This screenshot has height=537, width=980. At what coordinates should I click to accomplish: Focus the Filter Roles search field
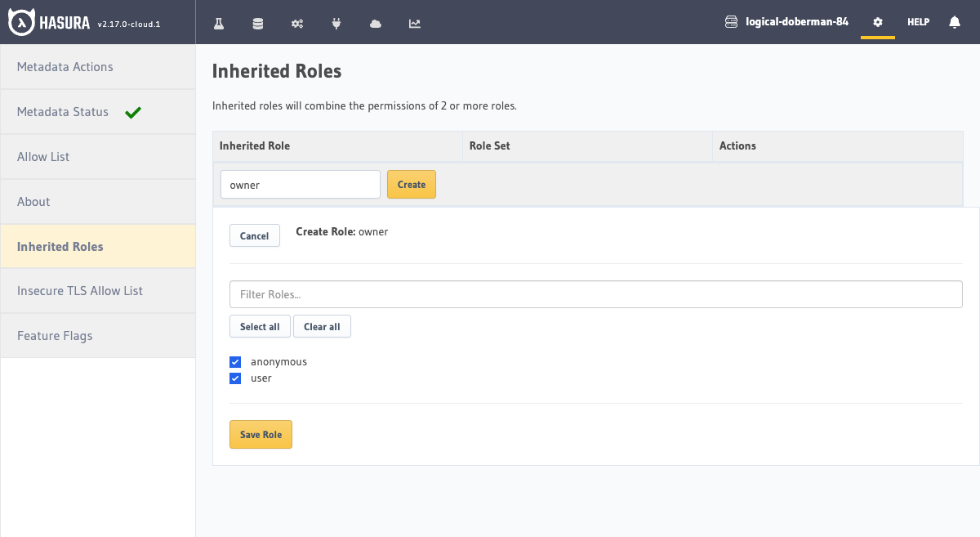(x=595, y=294)
